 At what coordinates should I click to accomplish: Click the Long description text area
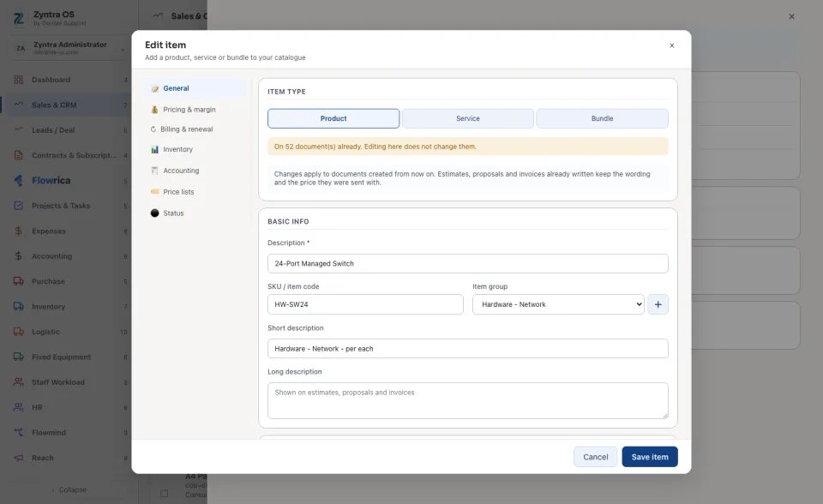[x=468, y=400]
